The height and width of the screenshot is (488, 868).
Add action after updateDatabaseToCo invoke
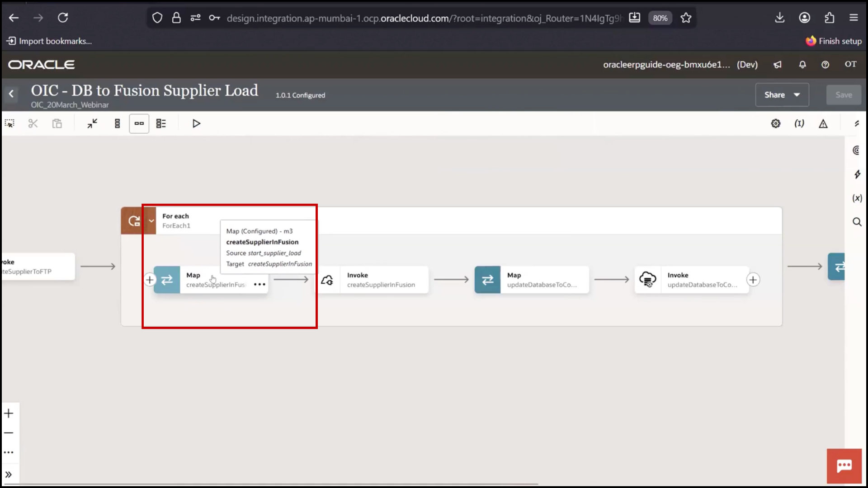pyautogui.click(x=753, y=280)
